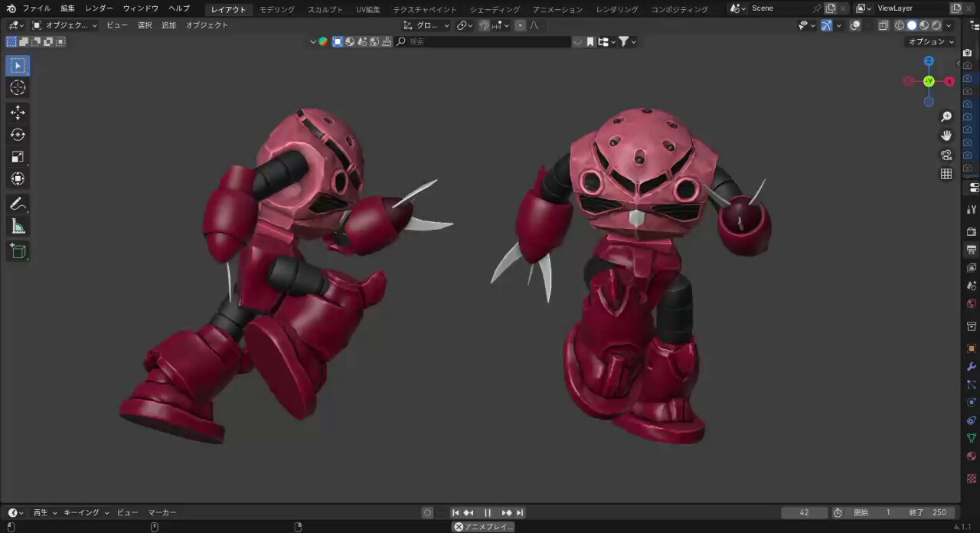Toggle viewport gizmo display
This screenshot has width=980, height=533.
click(x=826, y=25)
